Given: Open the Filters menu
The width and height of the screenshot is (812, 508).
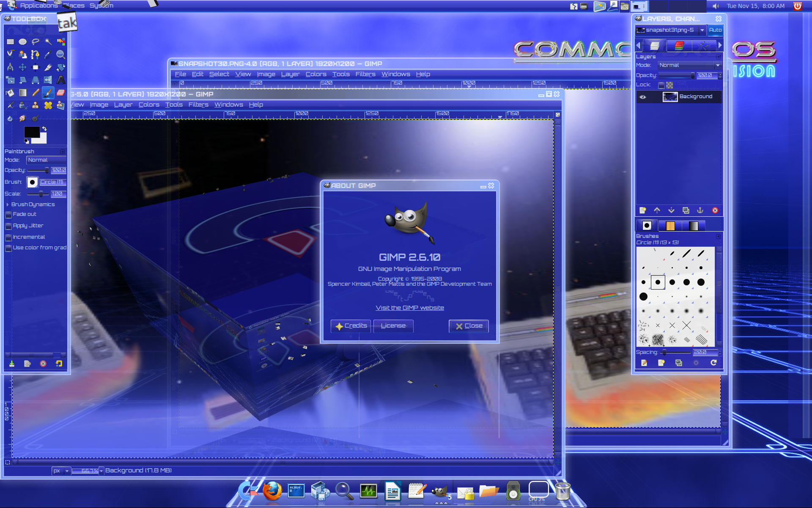Looking at the screenshot, I should point(365,74).
